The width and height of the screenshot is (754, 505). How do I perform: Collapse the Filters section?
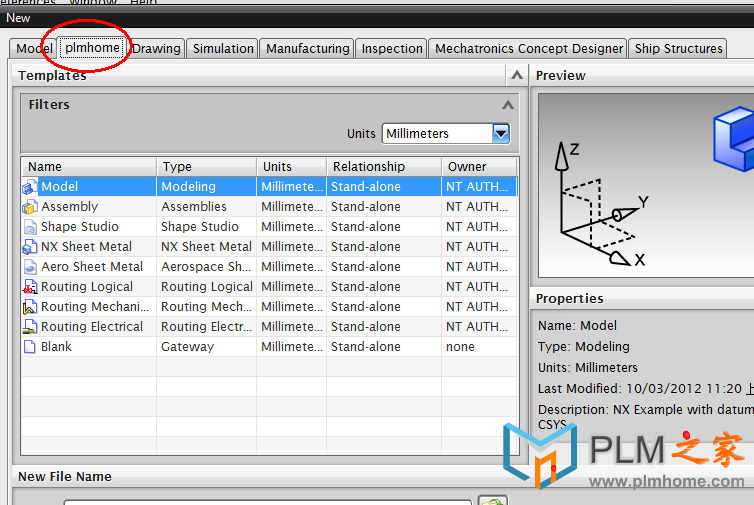508,104
